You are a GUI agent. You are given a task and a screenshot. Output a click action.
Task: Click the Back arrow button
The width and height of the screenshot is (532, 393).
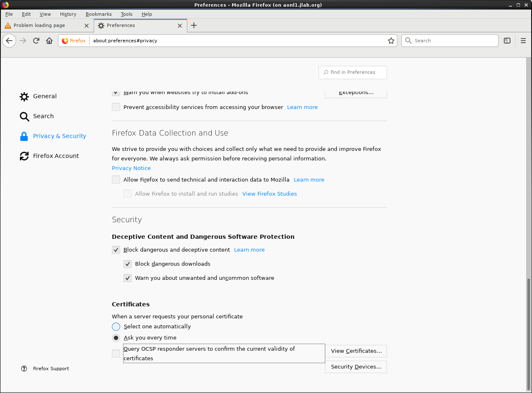click(9, 41)
